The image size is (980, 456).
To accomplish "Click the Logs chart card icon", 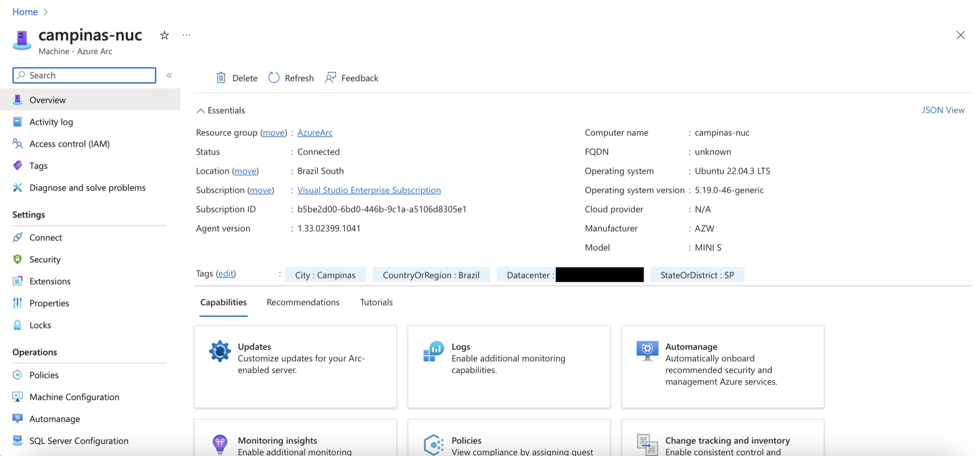I will pyautogui.click(x=433, y=351).
